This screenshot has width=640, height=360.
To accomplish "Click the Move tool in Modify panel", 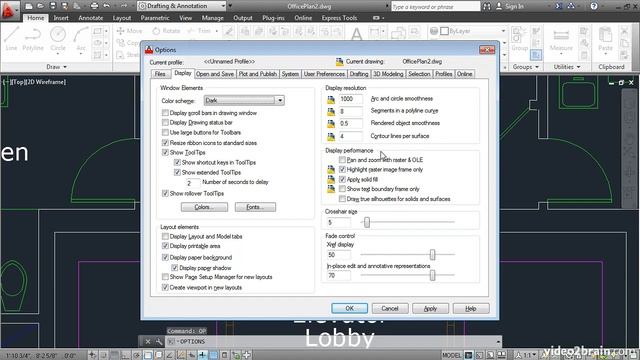I will click(129, 31).
